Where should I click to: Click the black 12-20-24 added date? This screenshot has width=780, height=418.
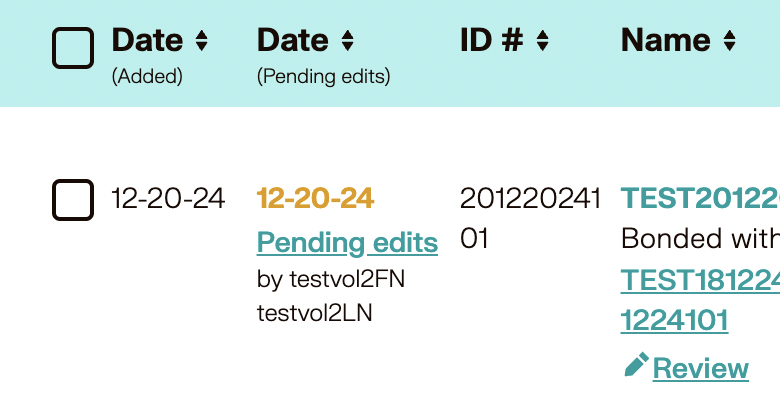168,198
